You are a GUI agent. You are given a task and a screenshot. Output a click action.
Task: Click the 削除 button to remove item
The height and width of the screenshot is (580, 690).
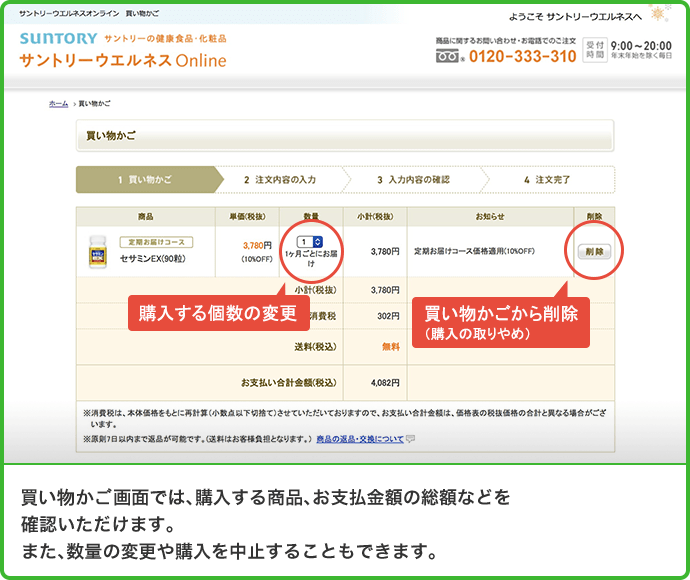pos(594,252)
